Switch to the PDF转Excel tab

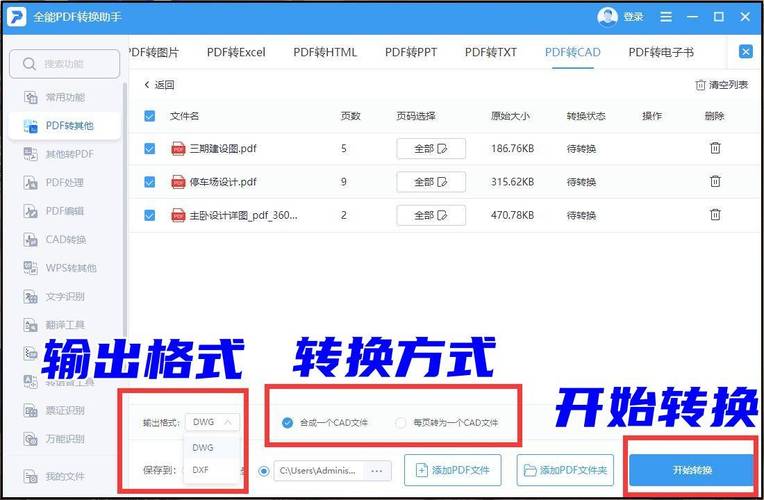236,52
